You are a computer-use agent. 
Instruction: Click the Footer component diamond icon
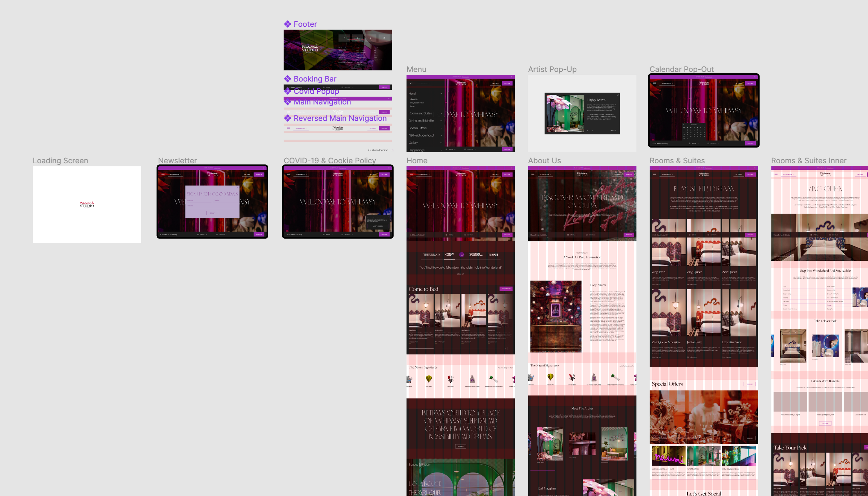pos(287,24)
